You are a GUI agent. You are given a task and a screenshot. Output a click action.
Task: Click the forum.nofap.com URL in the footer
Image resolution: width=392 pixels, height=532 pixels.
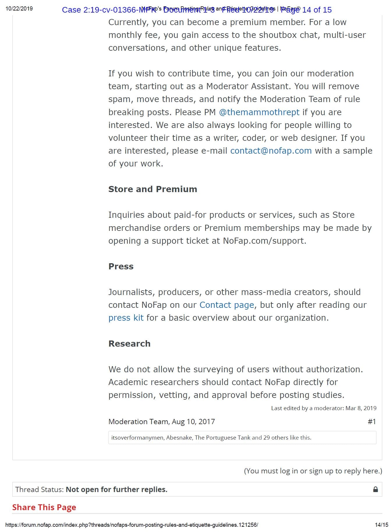132,525
